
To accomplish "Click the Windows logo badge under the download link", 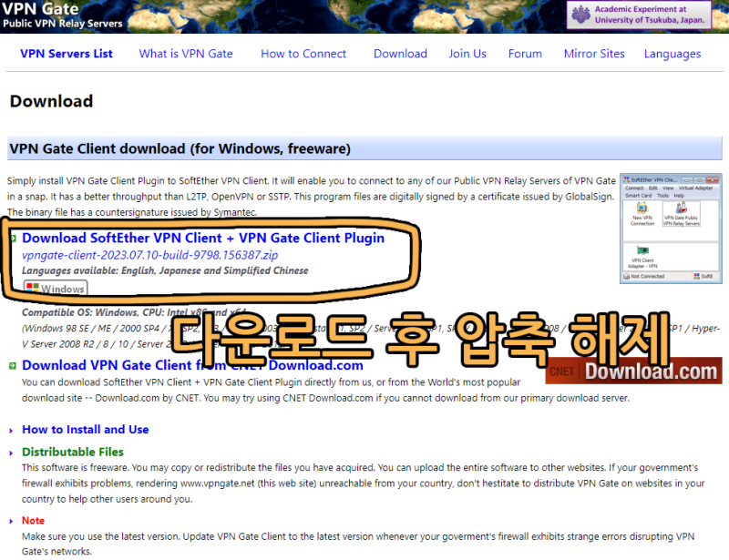I will pyautogui.click(x=55, y=288).
